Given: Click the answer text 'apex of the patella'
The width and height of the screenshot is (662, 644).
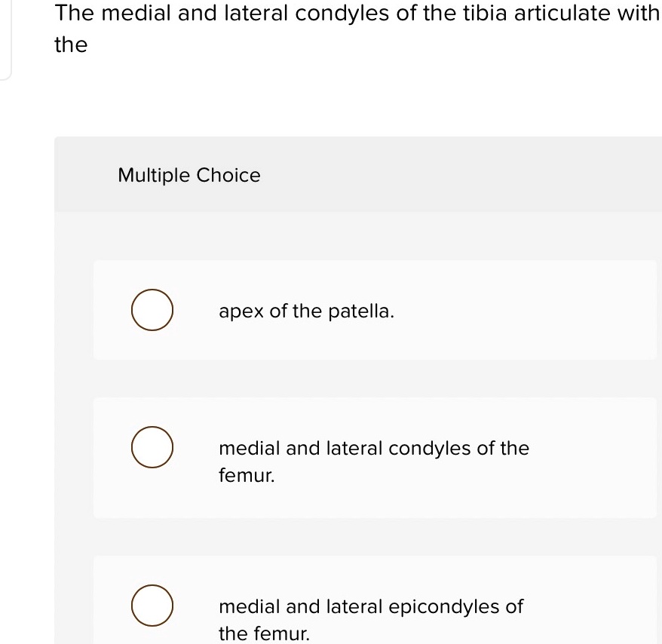Looking at the screenshot, I should tap(306, 311).
